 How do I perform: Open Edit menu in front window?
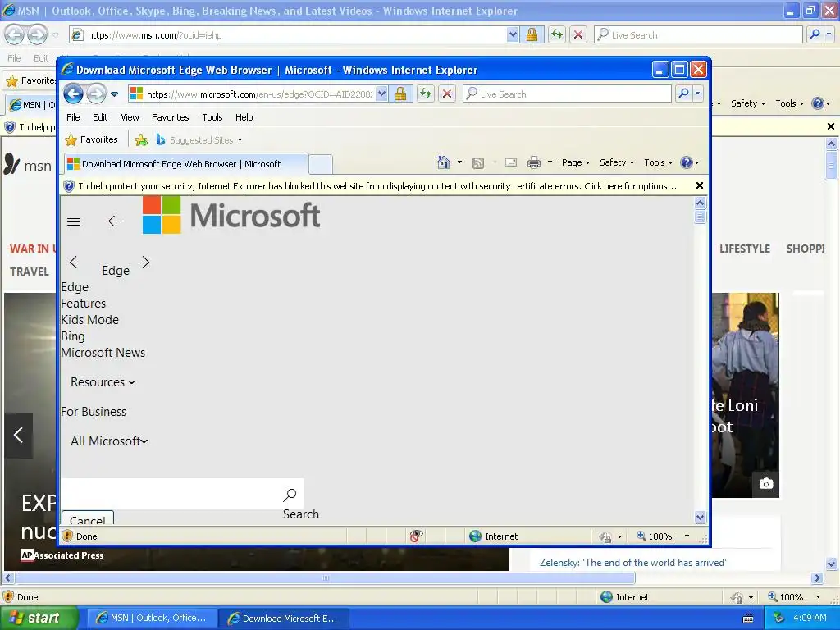(100, 117)
